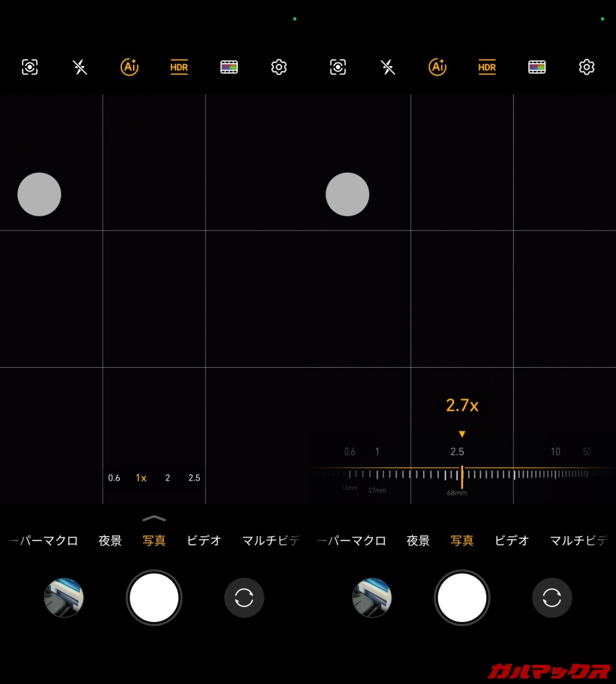
Task: Tap the 10 mark on the zoom dial
Action: (x=556, y=452)
